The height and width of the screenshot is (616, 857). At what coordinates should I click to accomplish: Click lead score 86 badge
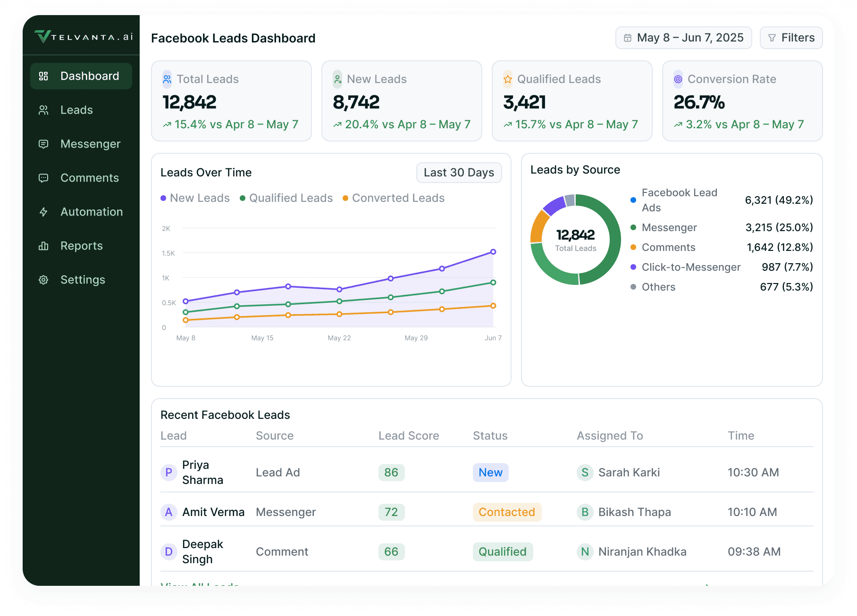[391, 473]
